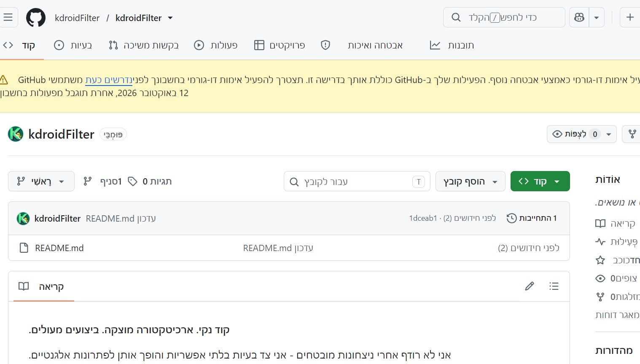Switch to the בעיות issues tab
Viewport: 640px width, 364px height.
coord(73,45)
